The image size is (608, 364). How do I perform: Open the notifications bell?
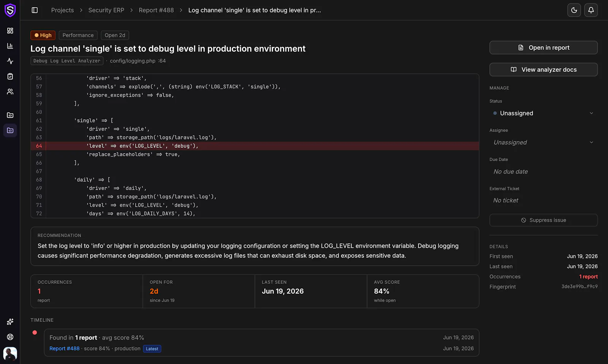(x=591, y=10)
